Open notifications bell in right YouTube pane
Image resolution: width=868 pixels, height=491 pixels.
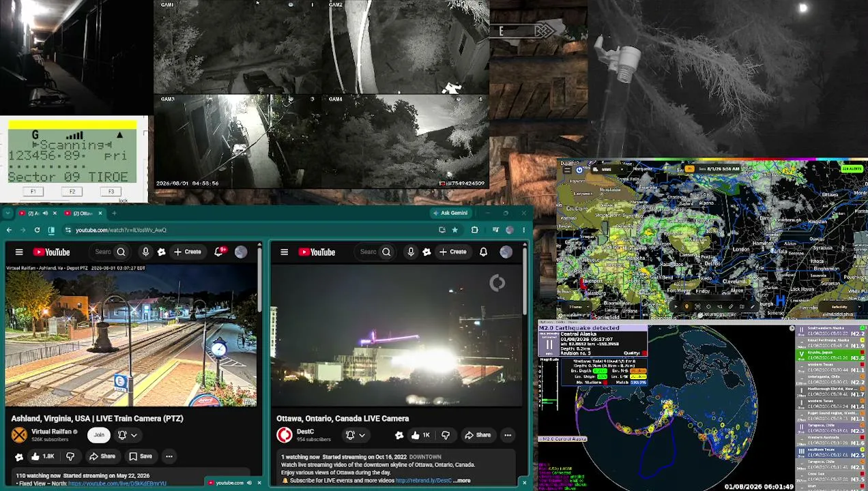tap(483, 252)
